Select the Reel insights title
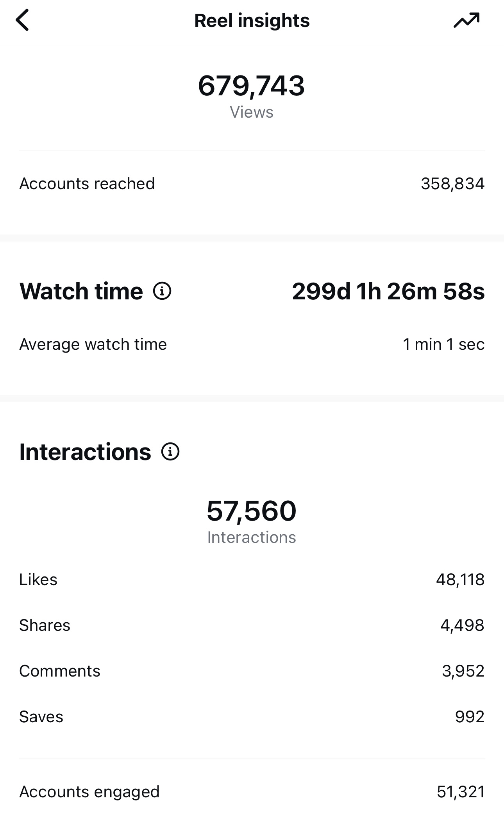The image size is (504, 820). click(252, 21)
